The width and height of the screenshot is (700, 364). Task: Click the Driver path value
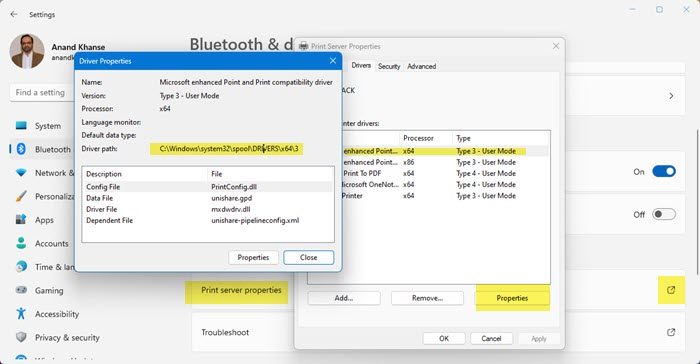pyautogui.click(x=229, y=149)
